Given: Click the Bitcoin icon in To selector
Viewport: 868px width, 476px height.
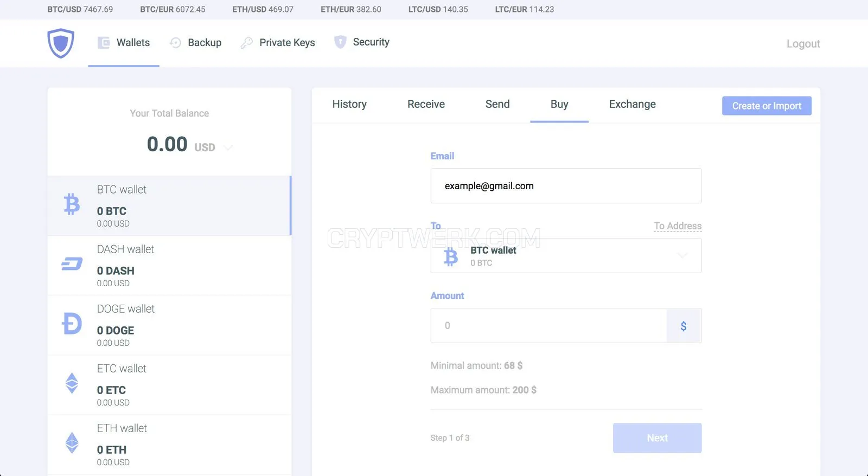Looking at the screenshot, I should 451,256.
